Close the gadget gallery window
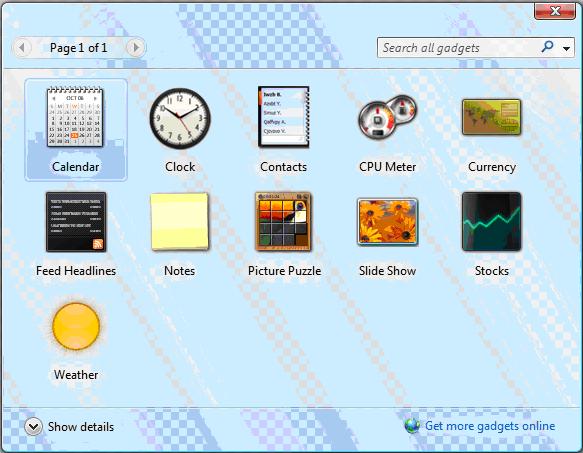This screenshot has width=583, height=453. point(555,11)
